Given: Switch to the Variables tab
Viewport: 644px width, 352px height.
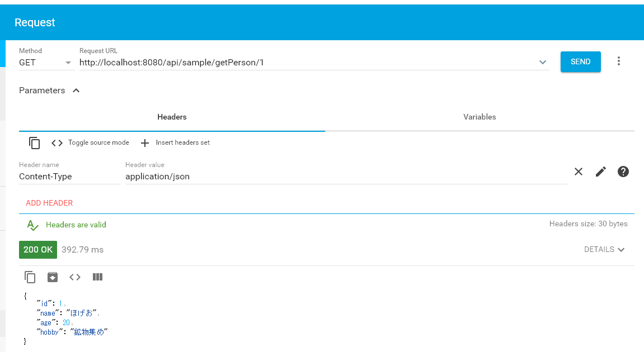Looking at the screenshot, I should [x=480, y=117].
